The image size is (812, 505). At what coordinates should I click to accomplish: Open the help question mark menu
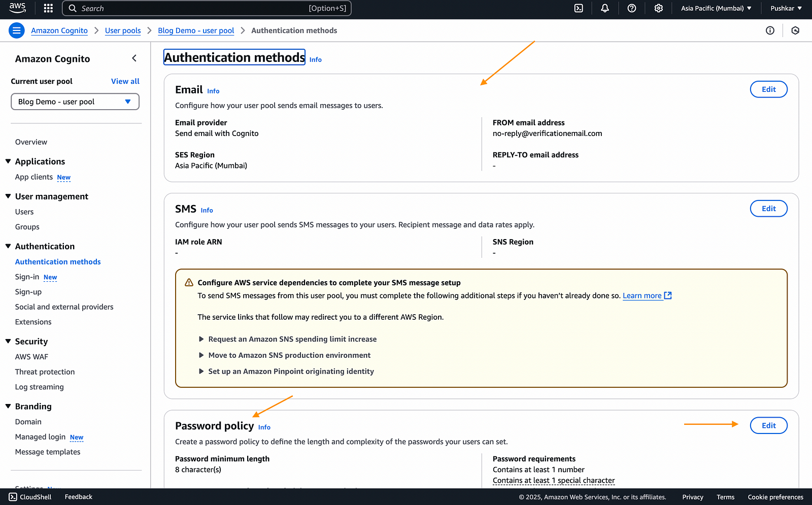click(632, 8)
